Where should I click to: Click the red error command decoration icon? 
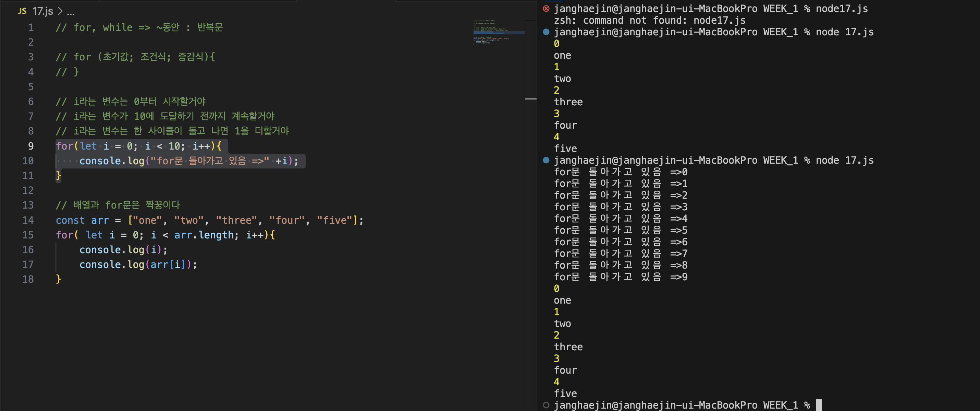tap(546, 8)
